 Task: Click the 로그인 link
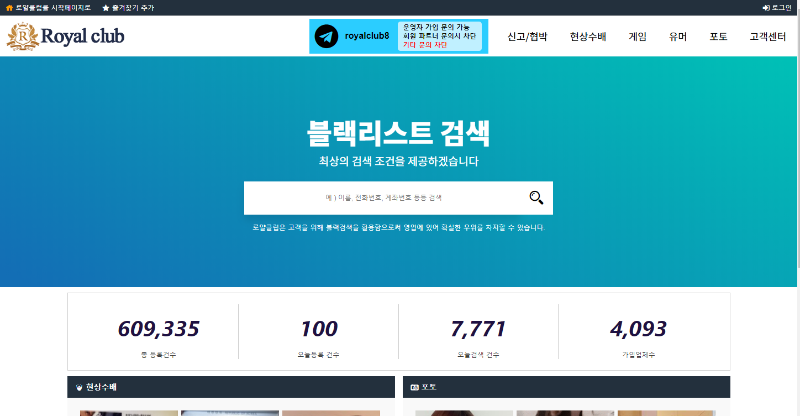(x=781, y=7)
